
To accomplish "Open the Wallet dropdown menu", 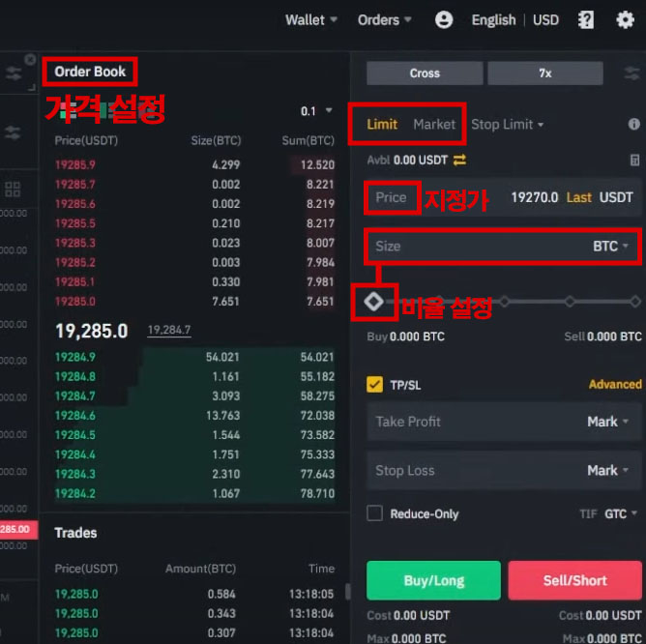I will [311, 19].
